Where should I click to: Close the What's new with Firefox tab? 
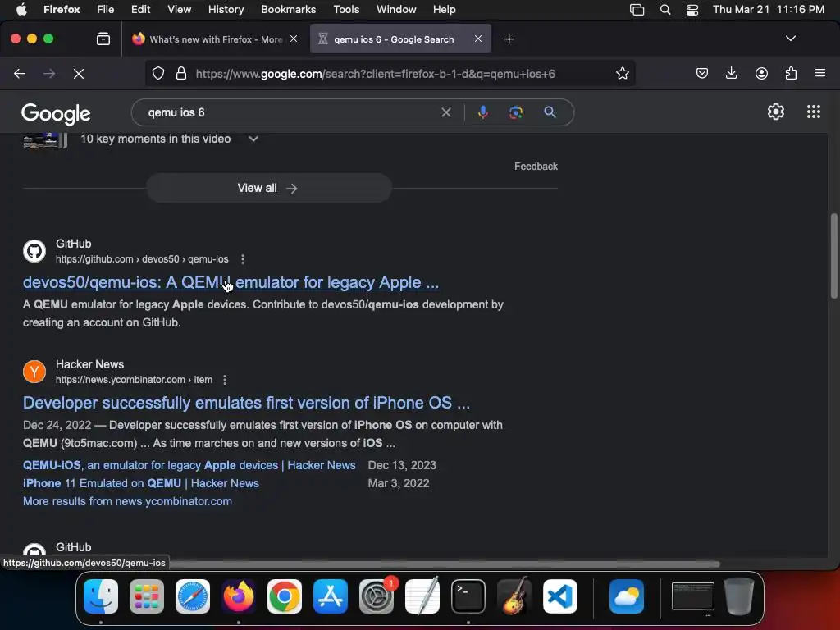point(294,39)
